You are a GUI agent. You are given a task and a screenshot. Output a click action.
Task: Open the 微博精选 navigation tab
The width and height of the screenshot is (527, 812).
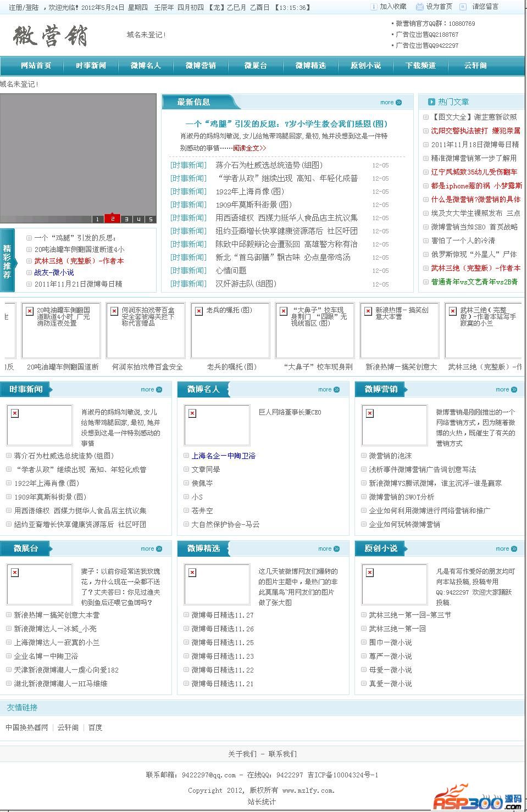[x=310, y=65]
